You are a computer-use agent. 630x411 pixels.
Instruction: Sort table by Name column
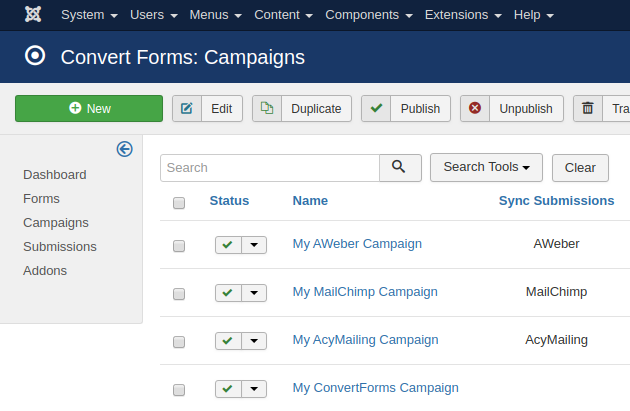(x=310, y=200)
